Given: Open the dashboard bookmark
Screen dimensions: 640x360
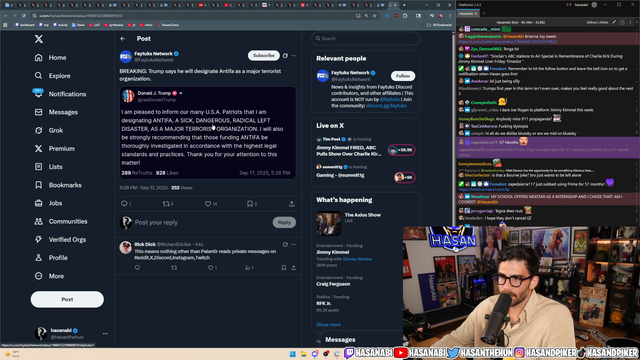Looking at the screenshot, I should [x=25, y=25].
